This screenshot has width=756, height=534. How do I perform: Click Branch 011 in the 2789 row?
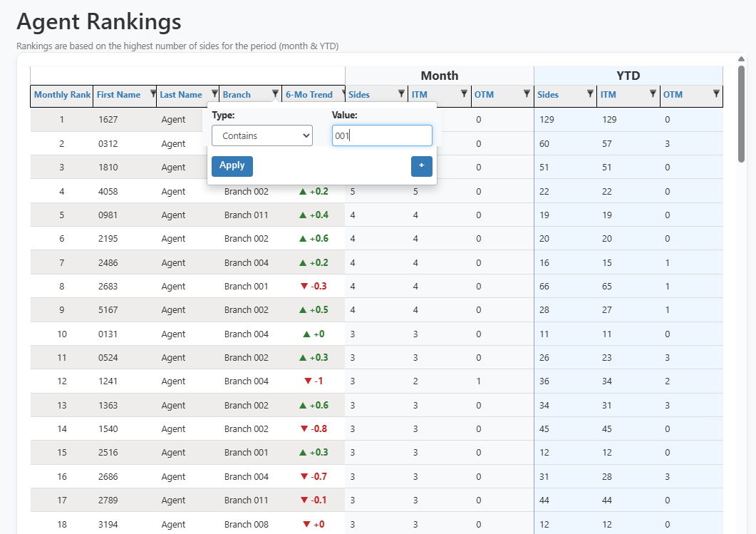[x=247, y=500]
